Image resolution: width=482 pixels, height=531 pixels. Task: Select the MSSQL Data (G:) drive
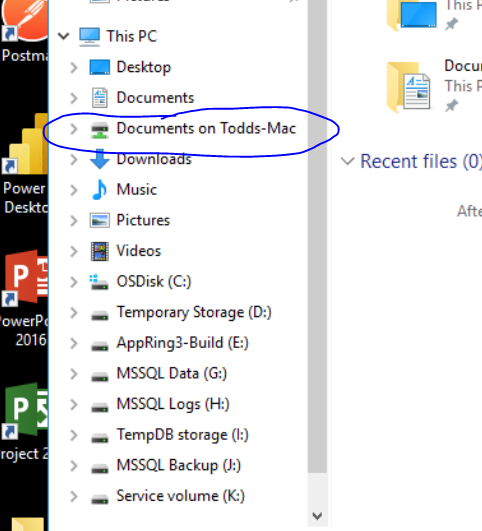pyautogui.click(x=172, y=374)
